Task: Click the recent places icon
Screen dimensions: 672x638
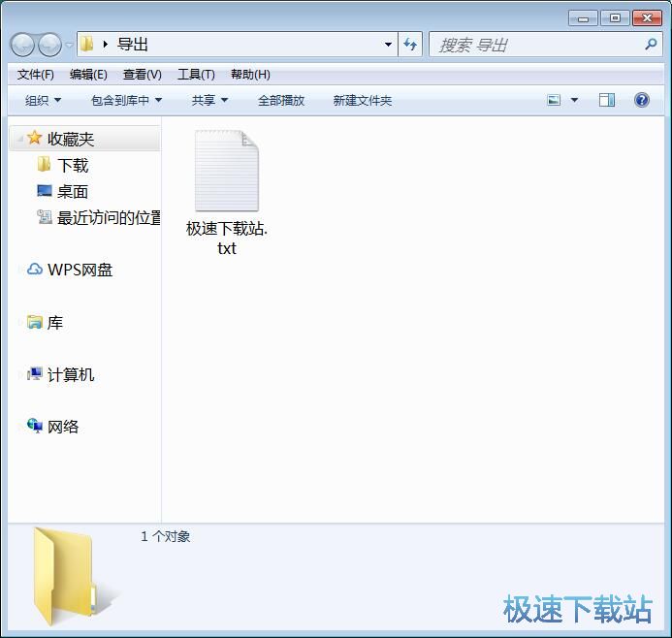Action: (x=45, y=216)
